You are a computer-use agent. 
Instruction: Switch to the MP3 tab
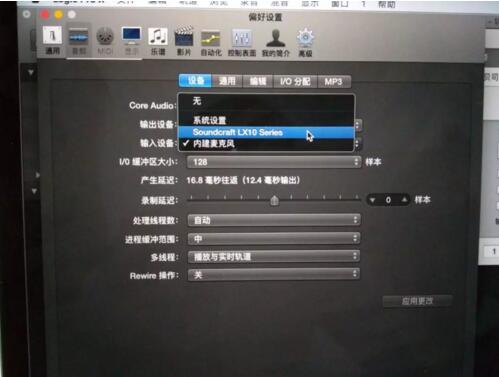[x=333, y=82]
